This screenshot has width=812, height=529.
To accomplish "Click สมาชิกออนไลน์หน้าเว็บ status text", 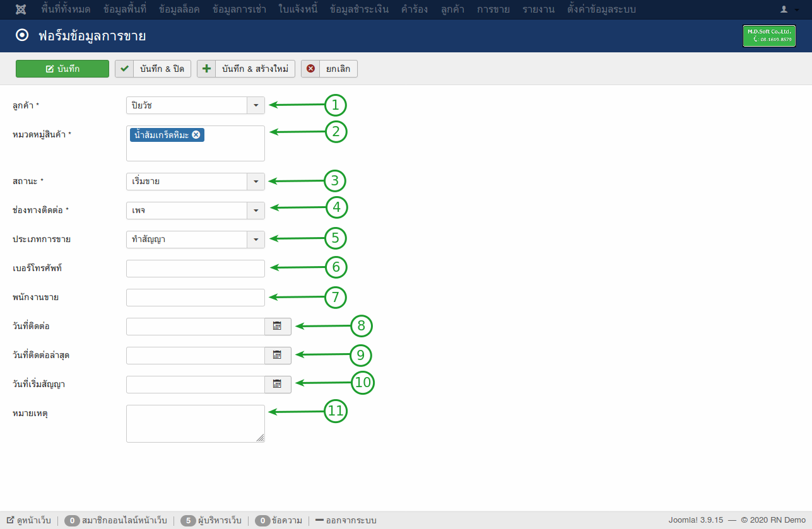I will (x=124, y=521).
